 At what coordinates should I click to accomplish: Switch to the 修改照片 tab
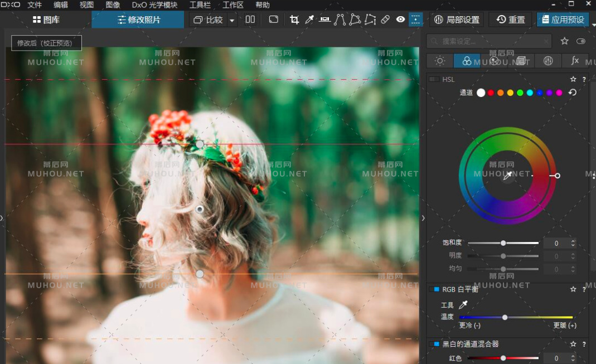(x=138, y=20)
